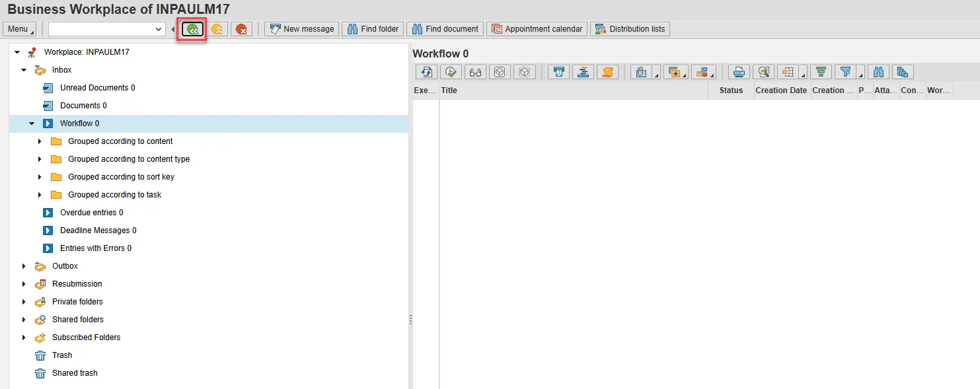Click the Execute clock-checkmark icon
Viewport: 980px width, 389px height.
[451, 72]
